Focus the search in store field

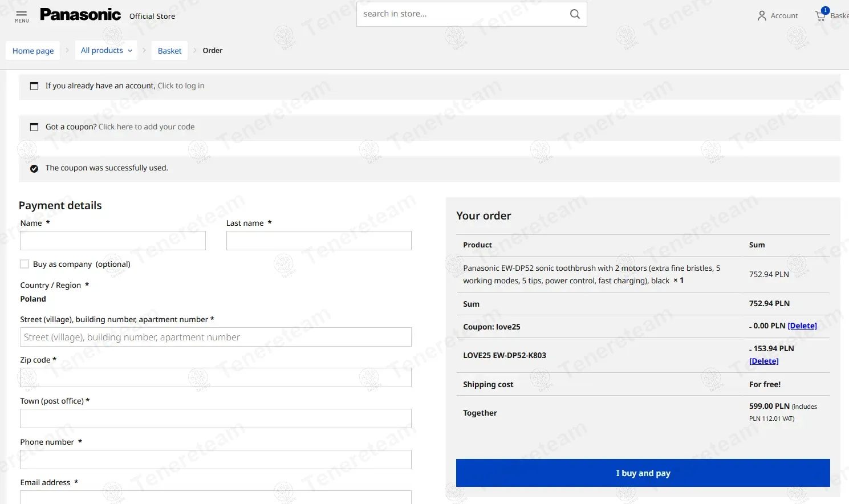point(462,14)
